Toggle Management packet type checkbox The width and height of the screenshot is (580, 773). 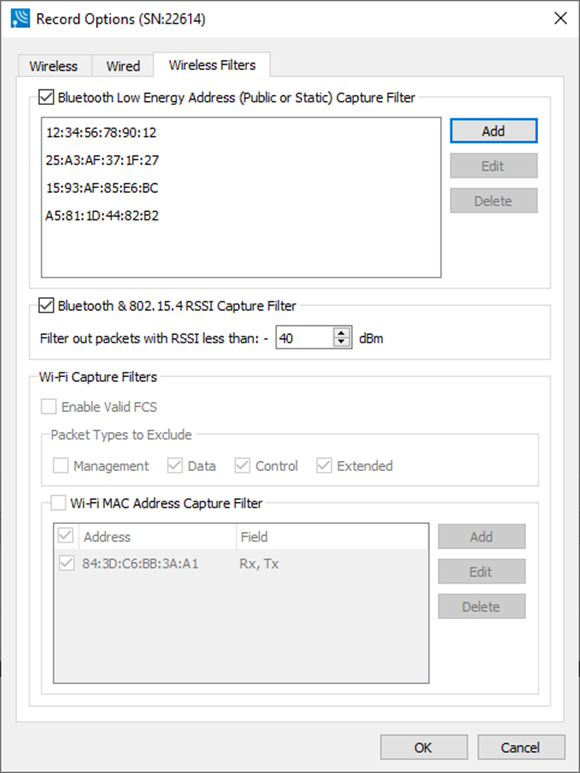(x=61, y=465)
